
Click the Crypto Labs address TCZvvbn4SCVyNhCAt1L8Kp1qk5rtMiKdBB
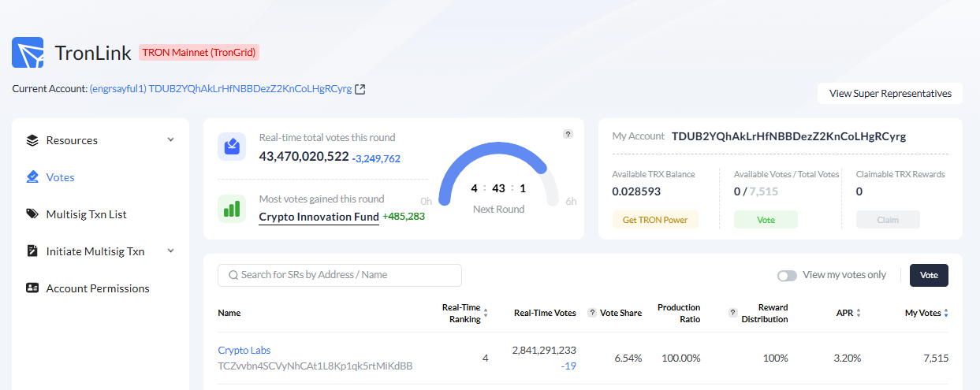click(315, 366)
